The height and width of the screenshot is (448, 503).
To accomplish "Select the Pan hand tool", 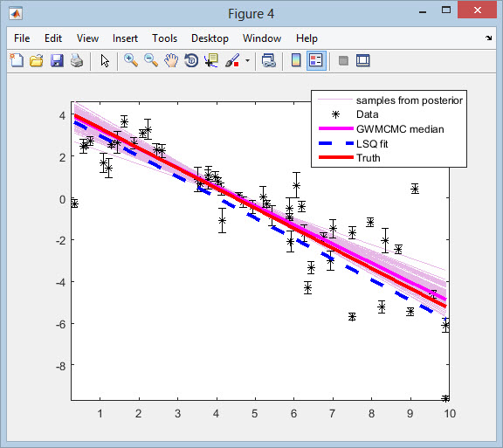I will point(171,60).
